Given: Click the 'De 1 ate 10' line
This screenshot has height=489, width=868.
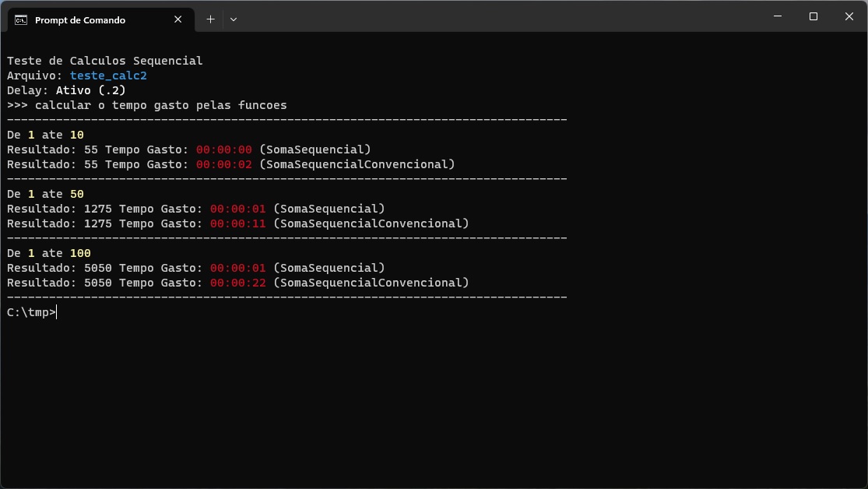Looking at the screenshot, I should pos(45,135).
